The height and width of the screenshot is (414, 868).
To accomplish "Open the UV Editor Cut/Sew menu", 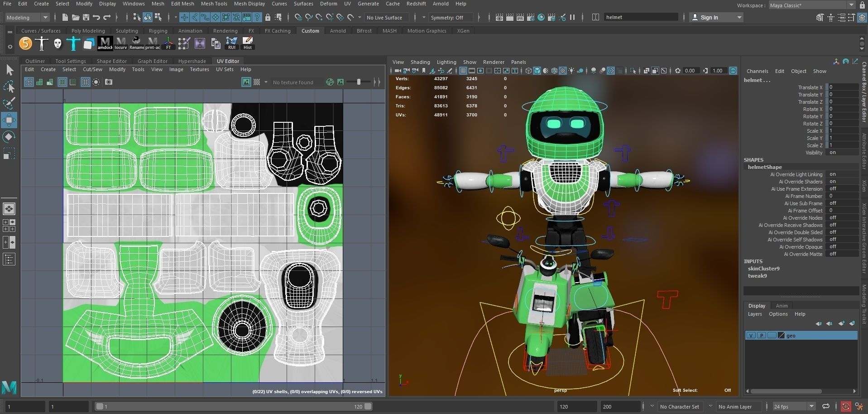I will (x=92, y=69).
